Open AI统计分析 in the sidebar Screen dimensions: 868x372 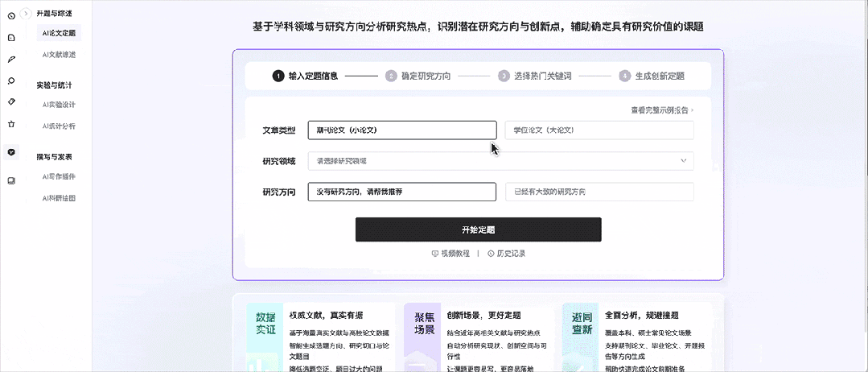[x=59, y=126]
